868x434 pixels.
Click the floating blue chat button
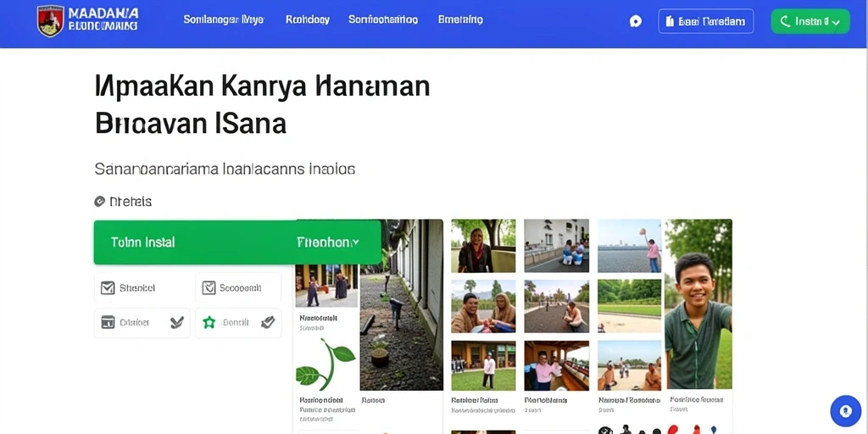coord(845,411)
